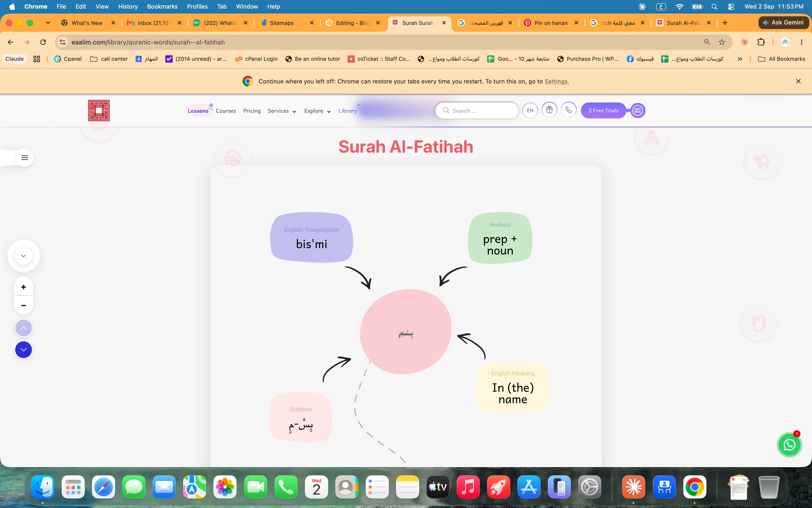Switch to the Editing - Blog tab
812x508 pixels.
[352, 23]
